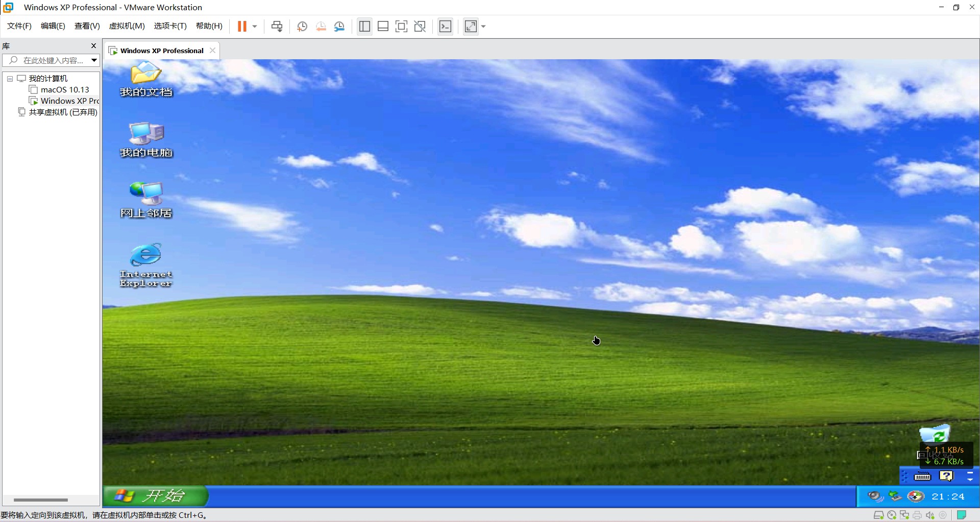Screen dimensions: 980x522
Task: Click the XP taskbar clock 21:24
Action: (948, 496)
